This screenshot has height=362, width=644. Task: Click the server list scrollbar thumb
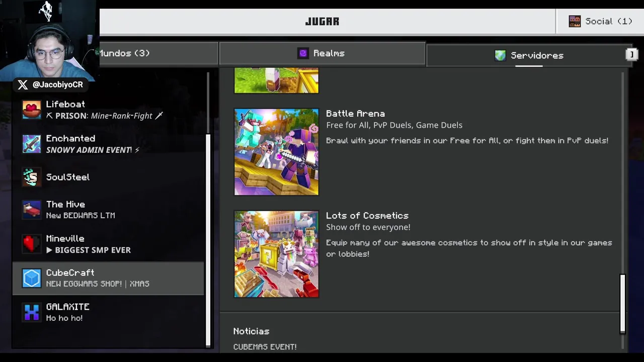click(208, 239)
